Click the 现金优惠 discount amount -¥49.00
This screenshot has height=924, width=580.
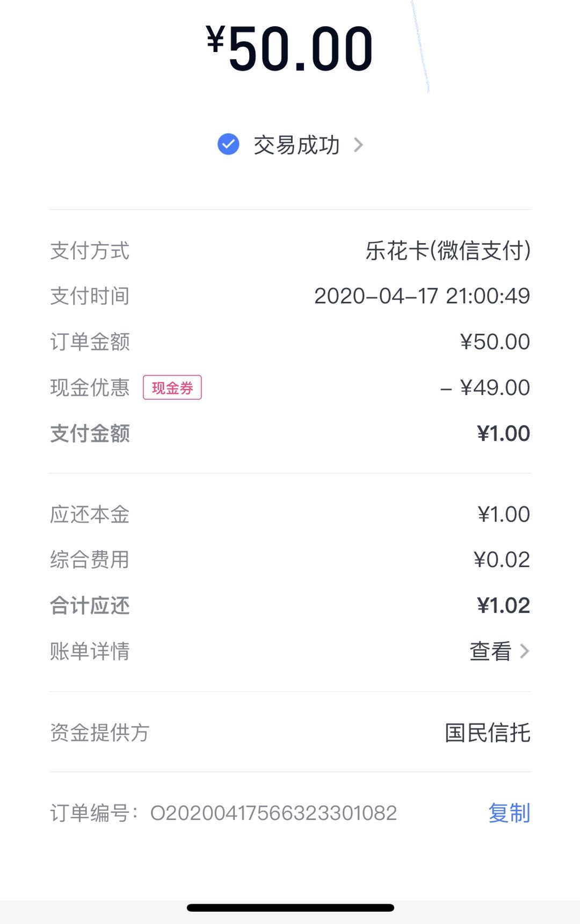coord(485,387)
